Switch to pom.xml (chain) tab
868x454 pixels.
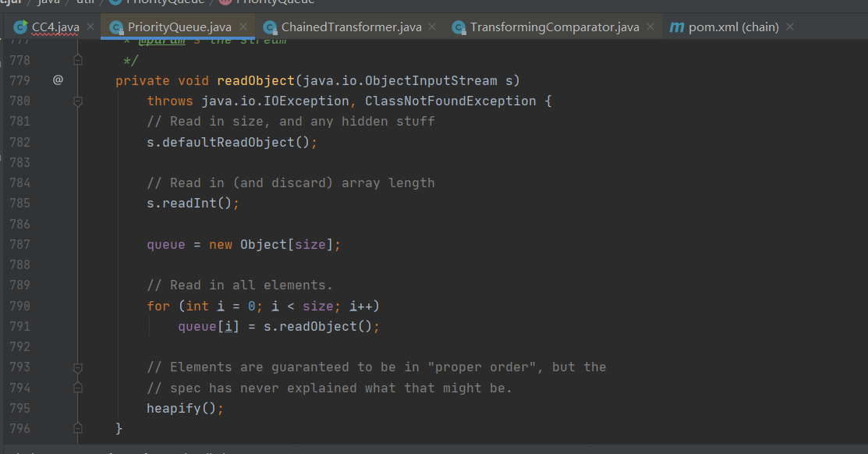[x=732, y=27]
